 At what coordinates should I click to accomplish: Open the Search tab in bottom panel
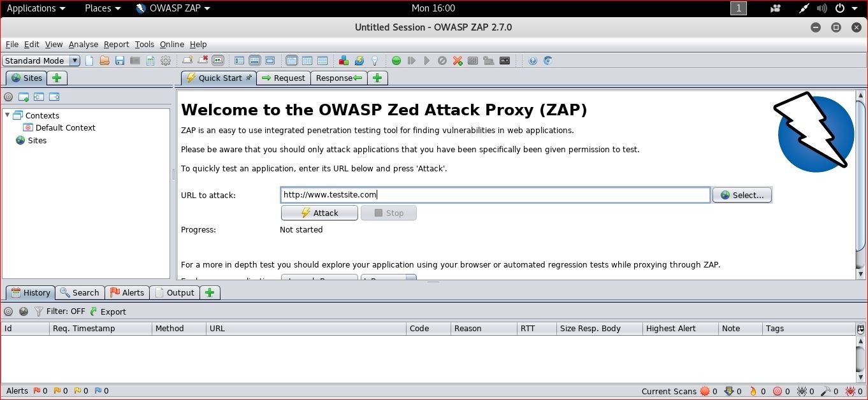click(80, 292)
